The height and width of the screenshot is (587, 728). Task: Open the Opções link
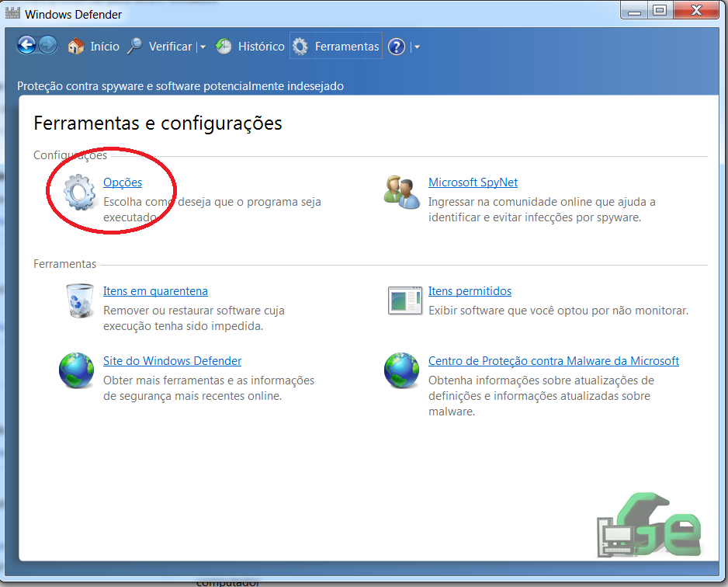pos(123,182)
